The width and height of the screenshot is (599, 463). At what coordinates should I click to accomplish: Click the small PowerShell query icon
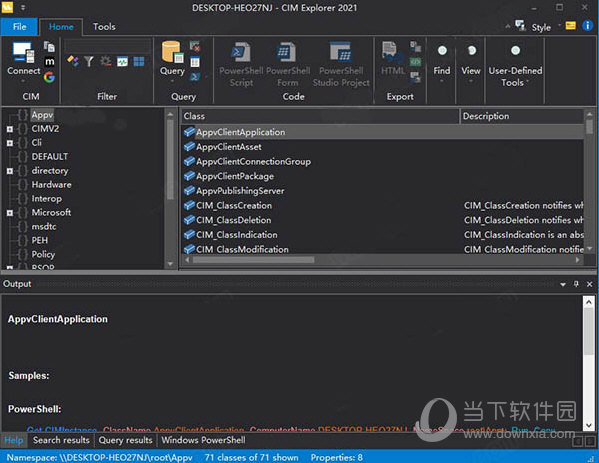click(194, 77)
